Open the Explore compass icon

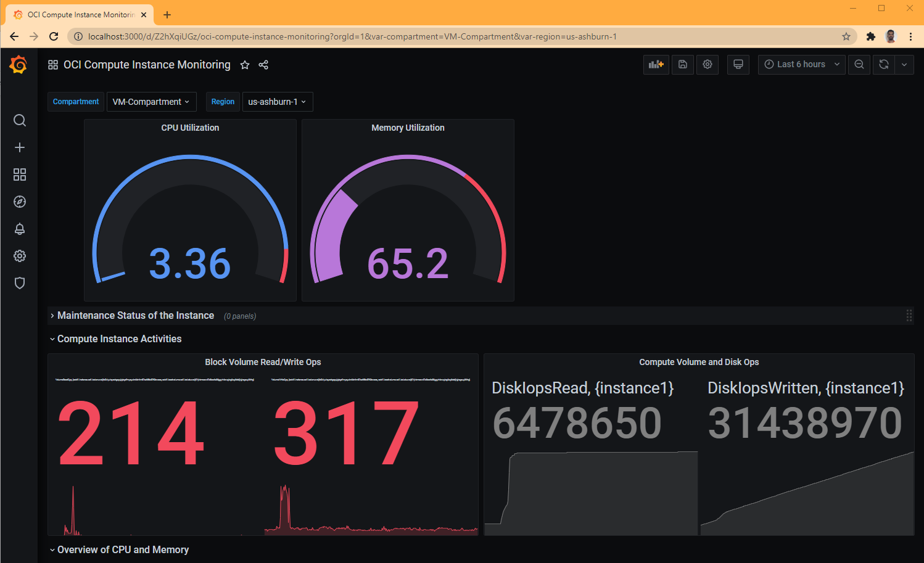coord(20,202)
